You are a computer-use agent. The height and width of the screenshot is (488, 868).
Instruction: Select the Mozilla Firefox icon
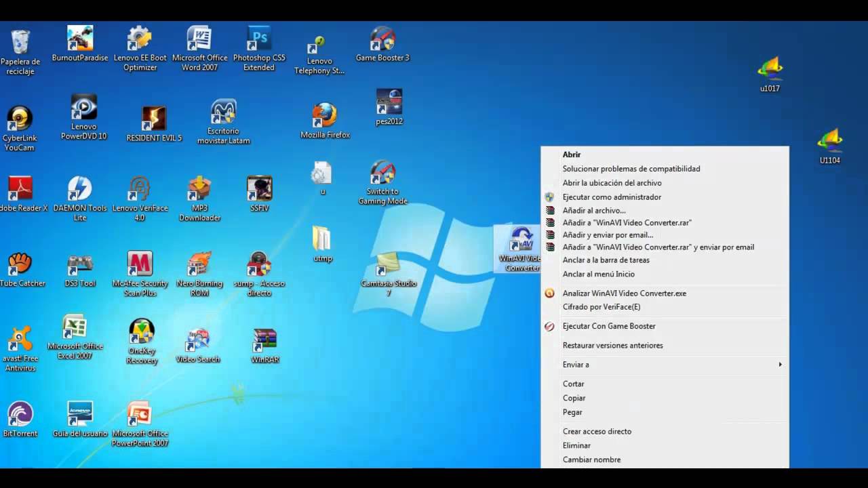click(x=325, y=121)
